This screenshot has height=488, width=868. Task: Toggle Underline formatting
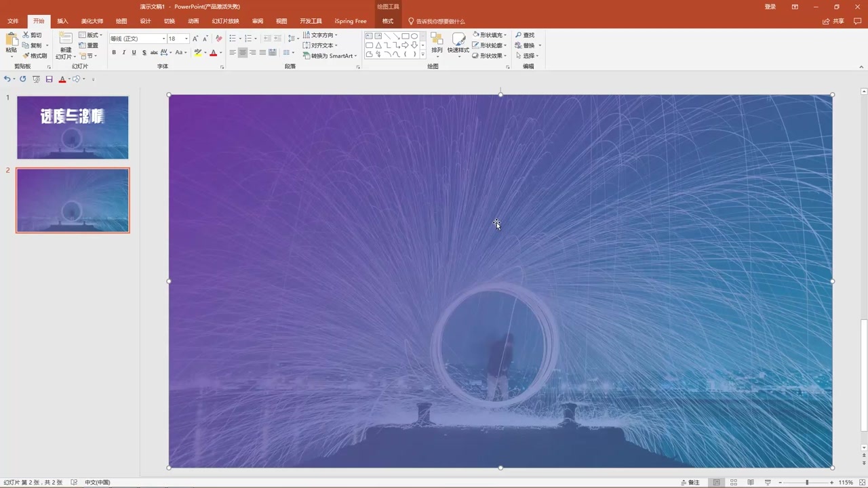tap(134, 52)
